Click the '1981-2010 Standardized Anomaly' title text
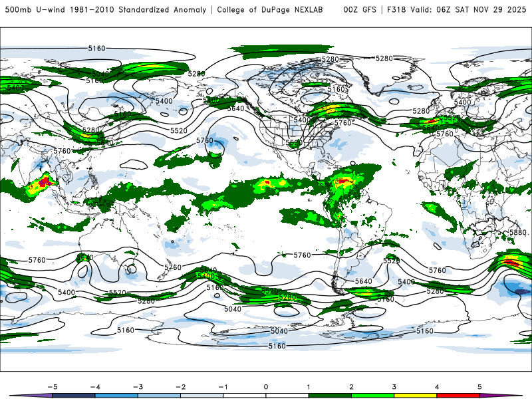The width and height of the screenshot is (532, 399). (x=138, y=9)
